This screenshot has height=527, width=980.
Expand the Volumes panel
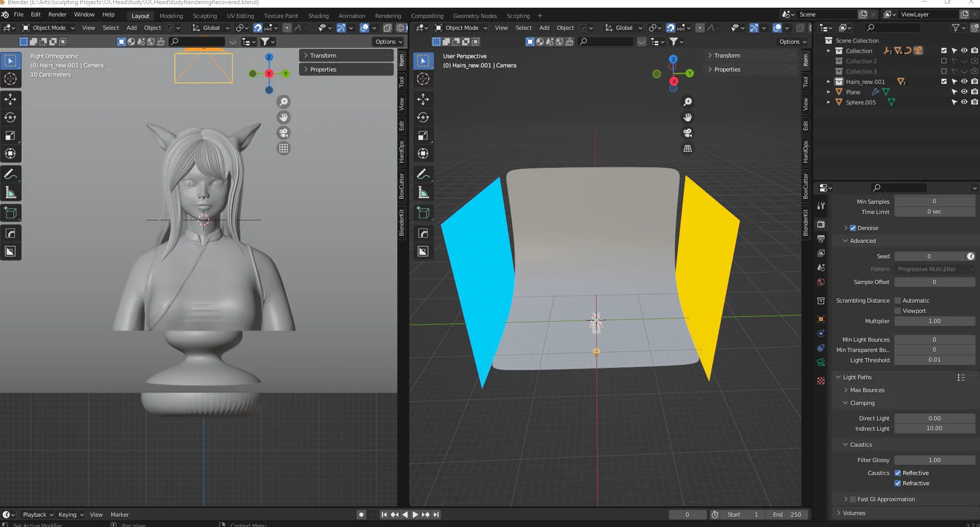[x=854, y=513]
